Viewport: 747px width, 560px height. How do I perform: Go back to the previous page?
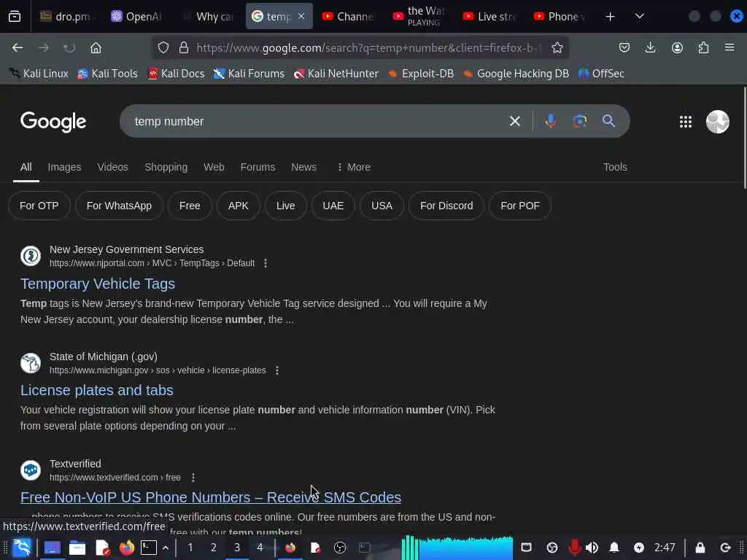point(18,47)
